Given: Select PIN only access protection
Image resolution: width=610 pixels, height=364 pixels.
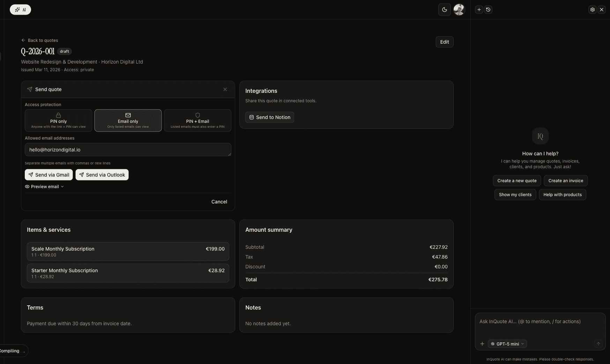Looking at the screenshot, I should [x=58, y=120].
